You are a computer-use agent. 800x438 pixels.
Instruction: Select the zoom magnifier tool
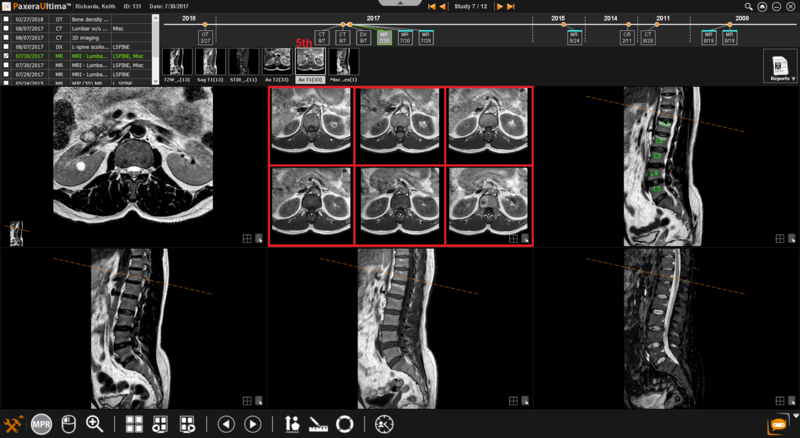coord(95,424)
